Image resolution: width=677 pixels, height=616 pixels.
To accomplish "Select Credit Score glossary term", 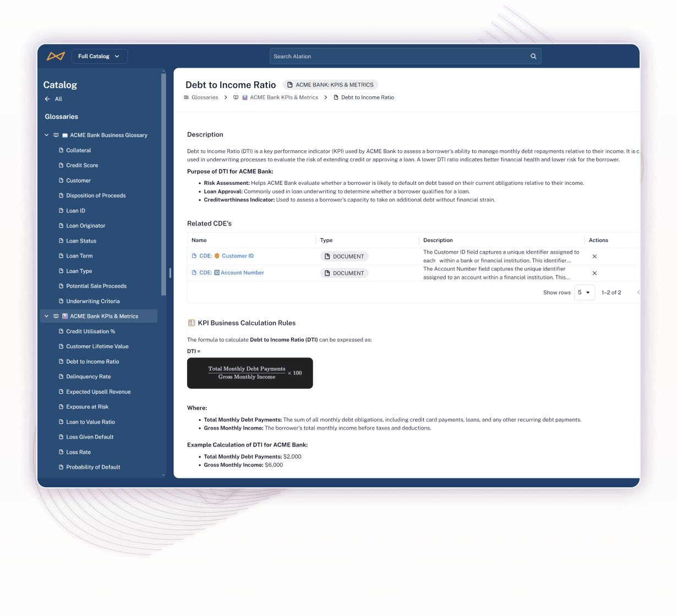I will (82, 166).
